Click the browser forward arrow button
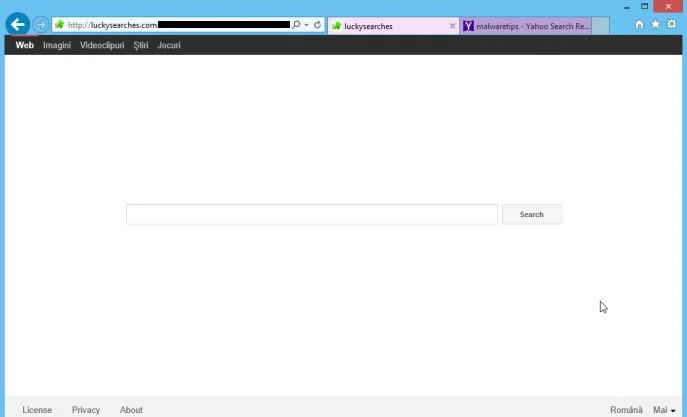The width and height of the screenshot is (687, 417). [x=41, y=25]
